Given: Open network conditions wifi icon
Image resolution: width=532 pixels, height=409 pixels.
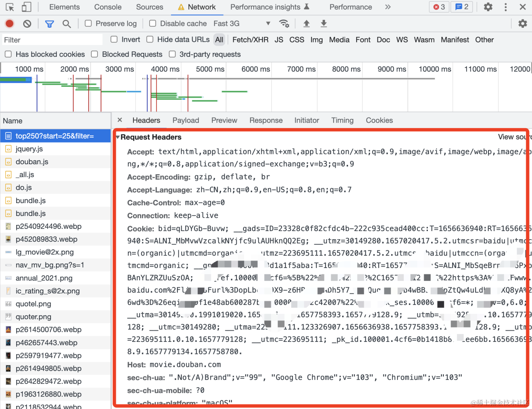Looking at the screenshot, I should coord(284,24).
